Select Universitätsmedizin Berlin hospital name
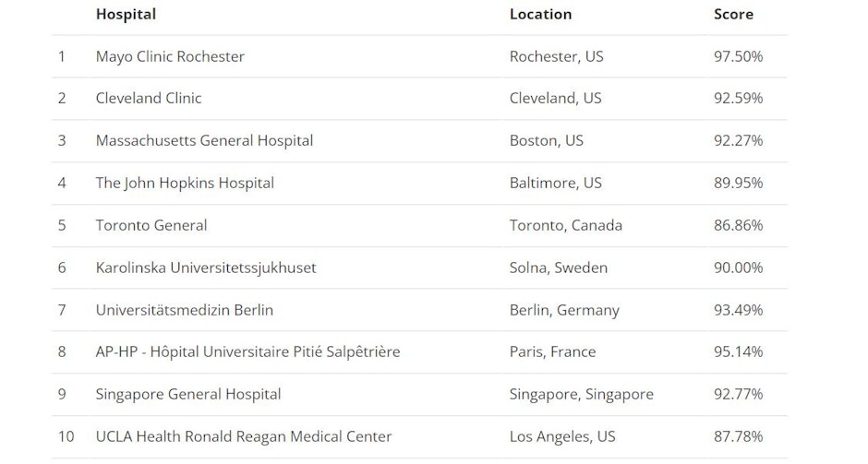The height and width of the screenshot is (464, 868). point(185,310)
